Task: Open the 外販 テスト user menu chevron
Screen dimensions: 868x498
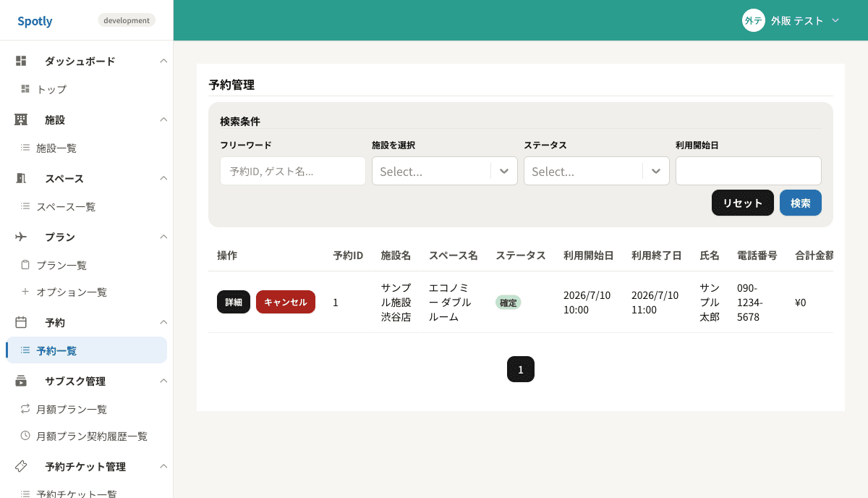Action: pos(835,20)
